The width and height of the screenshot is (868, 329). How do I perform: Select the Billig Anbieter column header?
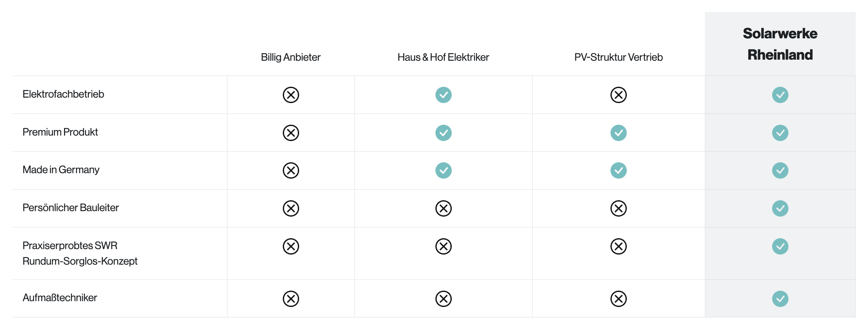291,57
